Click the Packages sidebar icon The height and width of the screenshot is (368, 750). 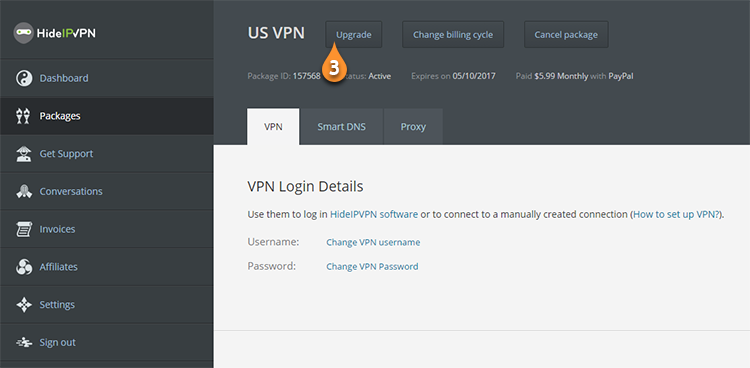click(x=23, y=116)
